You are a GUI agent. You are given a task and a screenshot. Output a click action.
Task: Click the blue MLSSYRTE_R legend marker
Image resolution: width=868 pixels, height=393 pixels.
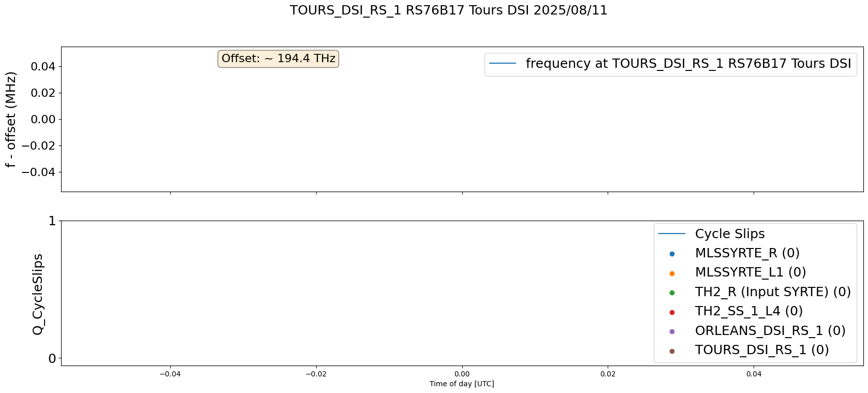pyautogui.click(x=672, y=254)
